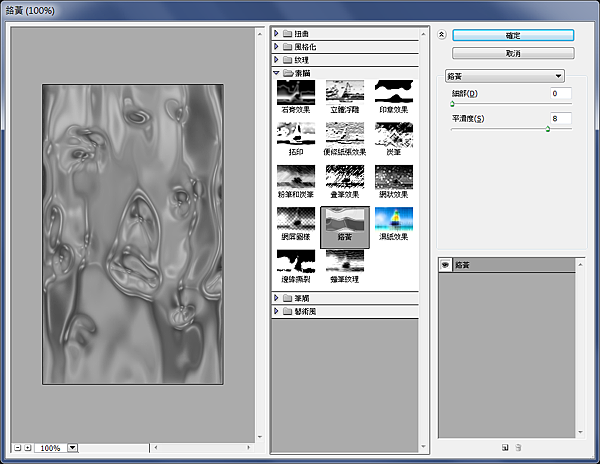Click the filter list scroll-up arrow
This screenshot has width=600, height=464.
(423, 34)
